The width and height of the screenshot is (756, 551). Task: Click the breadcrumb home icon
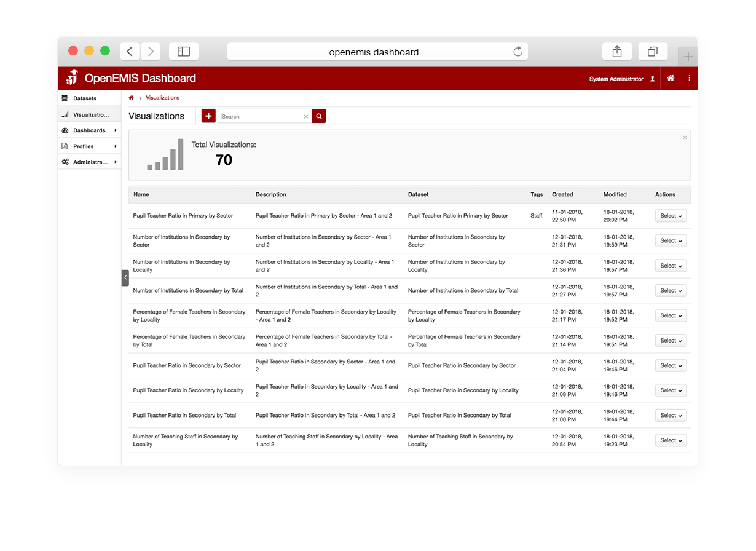coord(132,98)
